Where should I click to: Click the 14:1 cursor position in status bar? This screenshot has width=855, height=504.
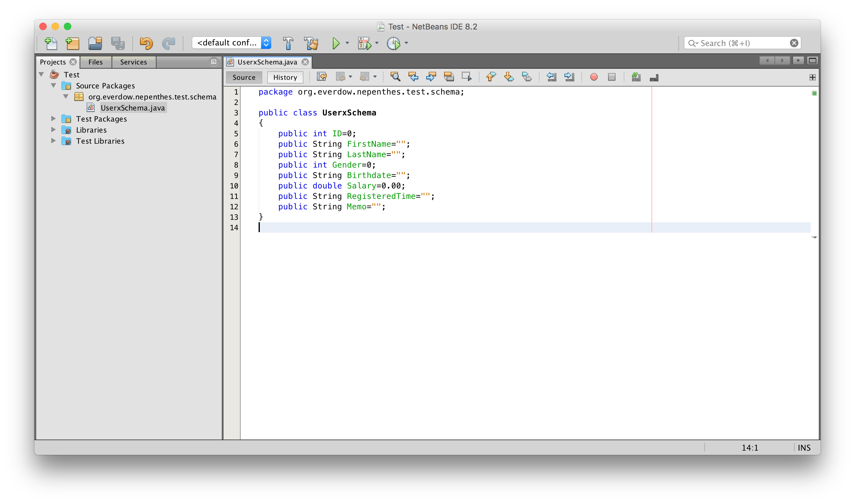coord(750,448)
